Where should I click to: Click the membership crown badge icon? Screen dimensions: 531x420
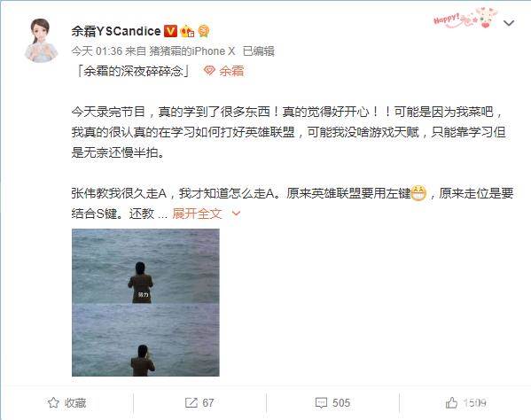pyautogui.click(x=187, y=32)
